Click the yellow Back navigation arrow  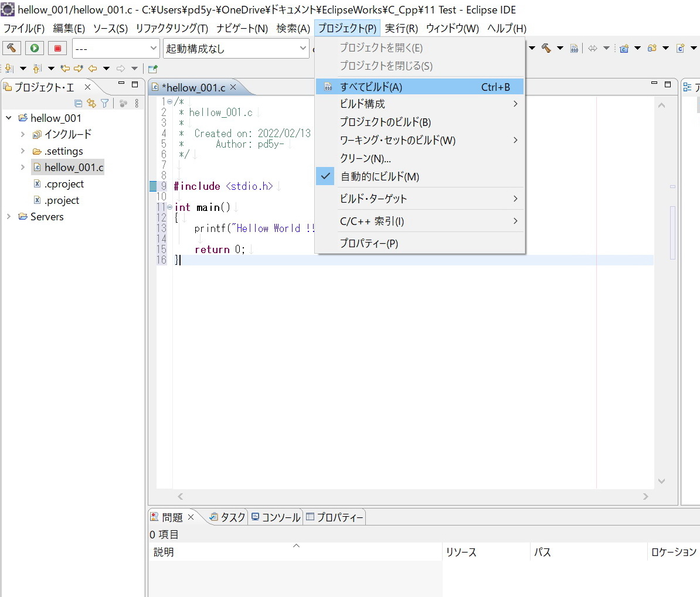pos(93,69)
